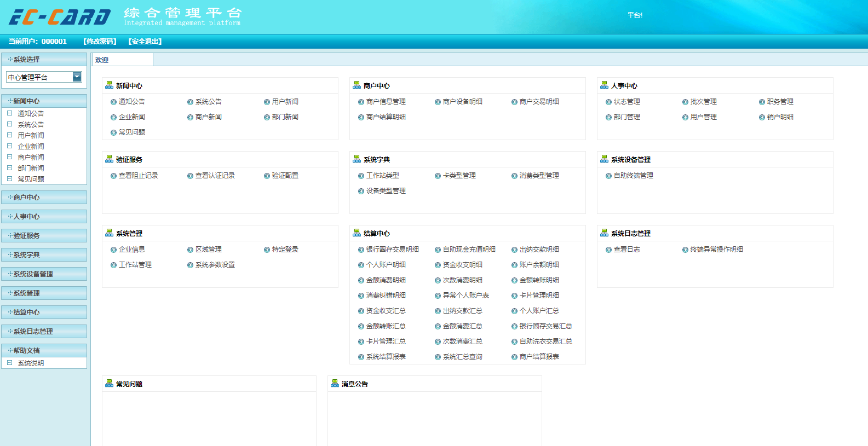Open the 消费纠错明细 link
868x446 pixels.
pos(386,296)
